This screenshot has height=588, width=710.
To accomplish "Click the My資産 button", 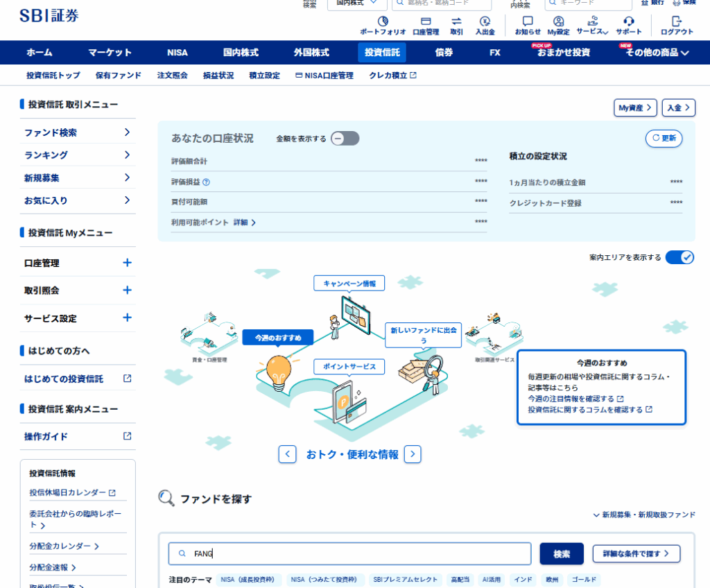I will tap(635, 107).
